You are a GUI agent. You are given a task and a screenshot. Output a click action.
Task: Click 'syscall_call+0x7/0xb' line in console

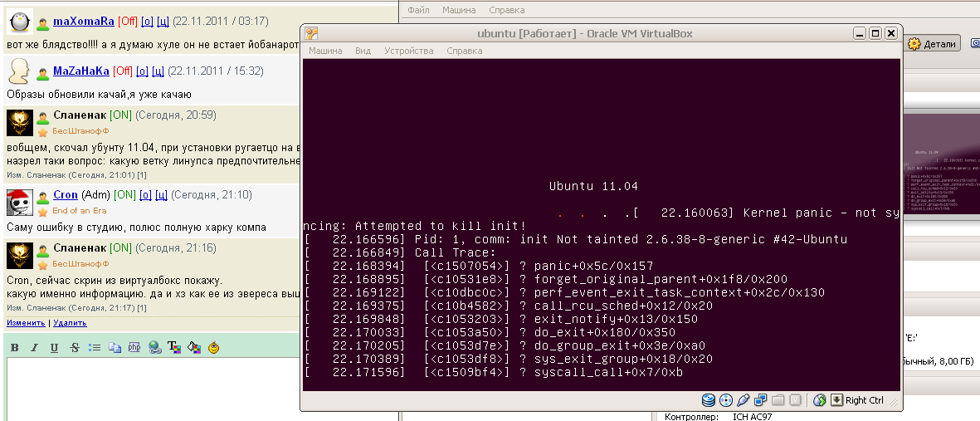(x=608, y=373)
